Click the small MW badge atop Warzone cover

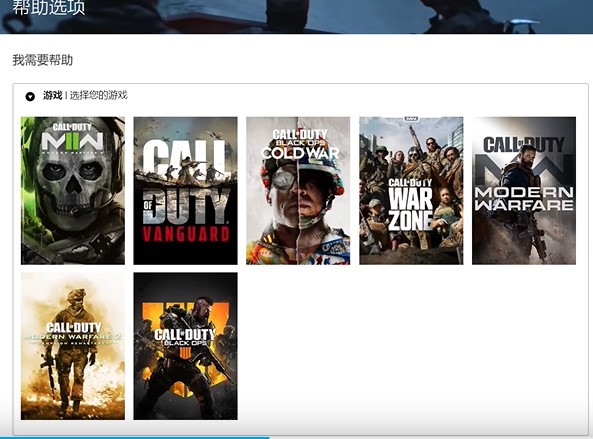pyautogui.click(x=411, y=119)
